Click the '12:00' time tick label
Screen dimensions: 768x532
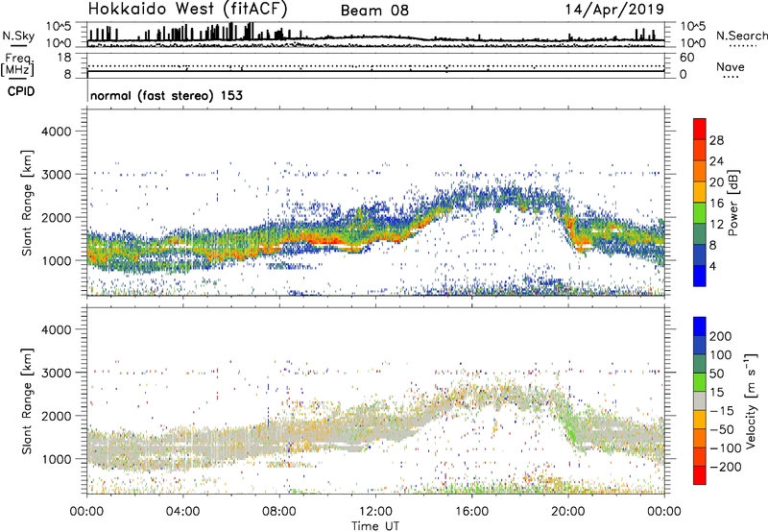[x=375, y=512]
